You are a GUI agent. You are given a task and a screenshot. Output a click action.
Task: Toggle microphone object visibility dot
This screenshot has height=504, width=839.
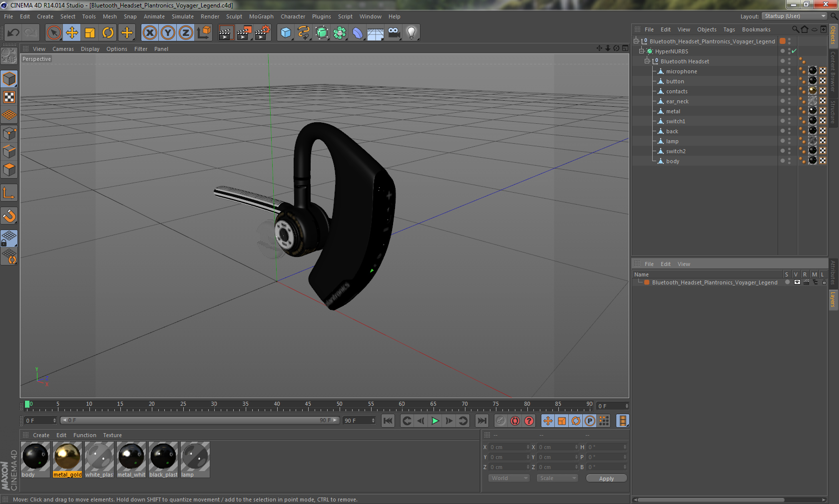pyautogui.click(x=783, y=71)
